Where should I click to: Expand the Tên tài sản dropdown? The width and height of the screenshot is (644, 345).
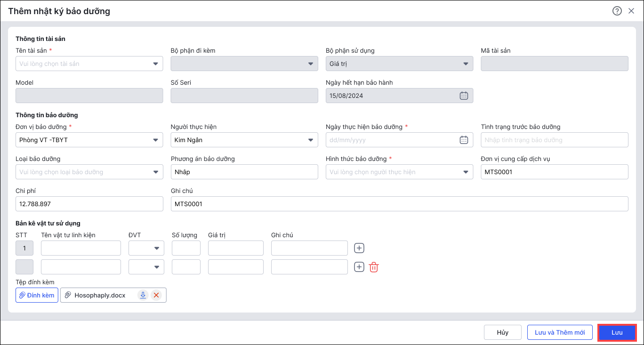(x=155, y=64)
